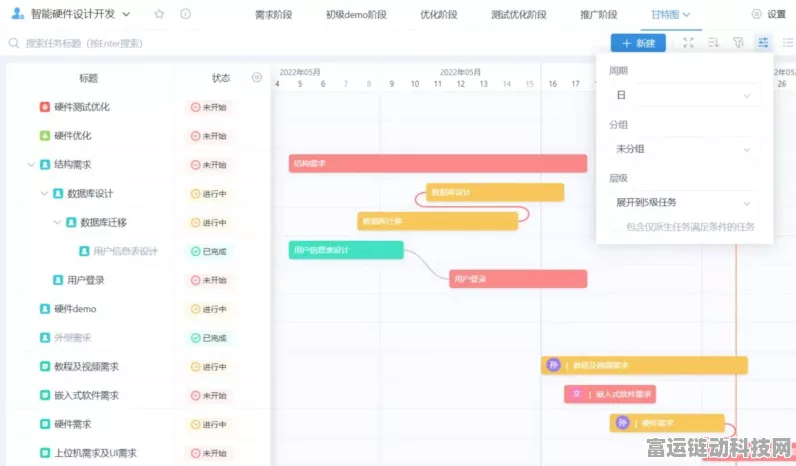
Task: Change status 未开始 of 硬件测试优化
Action: tap(209, 107)
